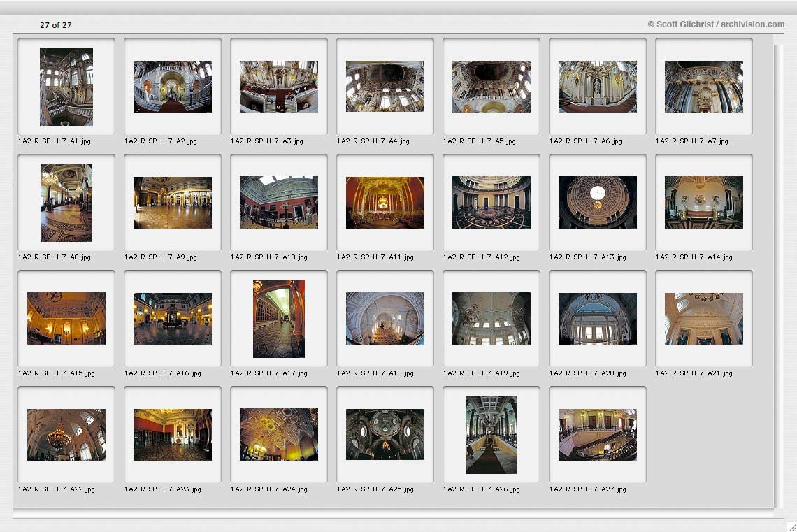Viewport: 797px width, 532px height.
Task: Click the filename label 1A2-R-SP-H-7-A15.jpg
Action: [x=57, y=373]
